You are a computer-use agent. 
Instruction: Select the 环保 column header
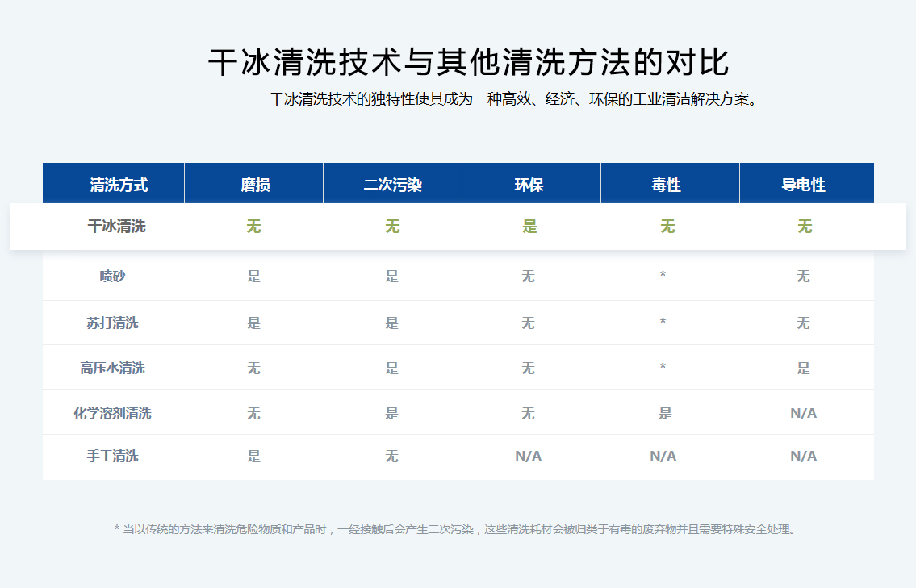[x=529, y=185]
